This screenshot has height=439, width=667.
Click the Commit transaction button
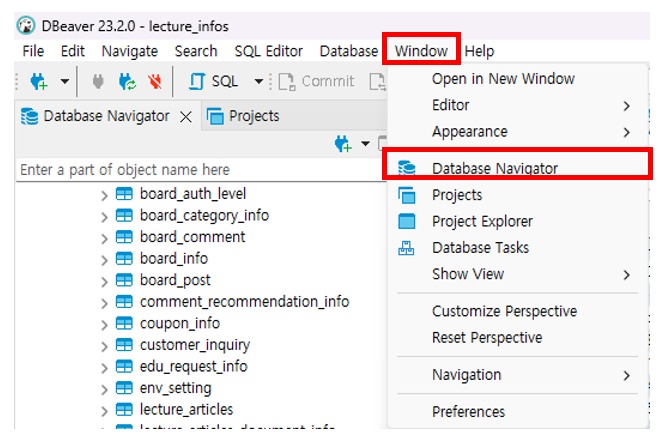316,81
